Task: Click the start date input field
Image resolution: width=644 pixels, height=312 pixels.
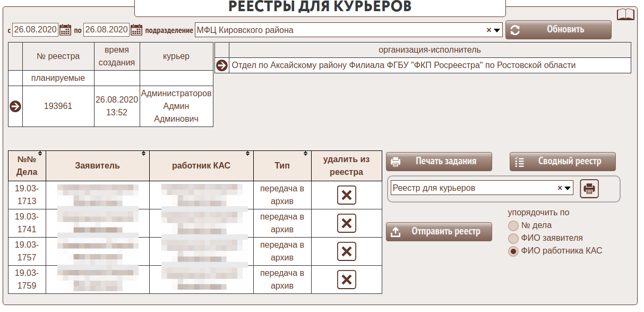Action: click(x=35, y=30)
